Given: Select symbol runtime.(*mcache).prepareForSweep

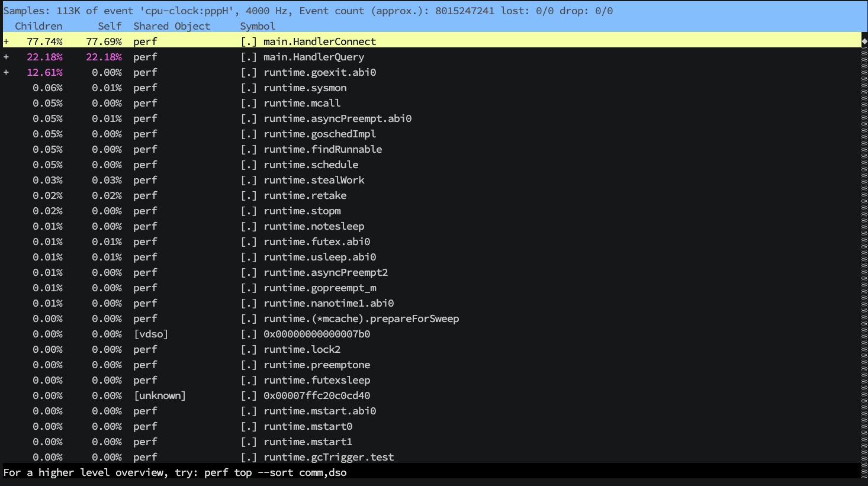Looking at the screenshot, I should pos(361,318).
